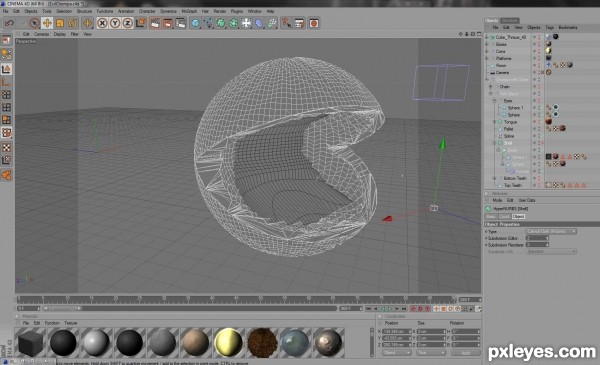Switch to Texture mode in left palette
The image size is (600, 365).
pos(7,147)
